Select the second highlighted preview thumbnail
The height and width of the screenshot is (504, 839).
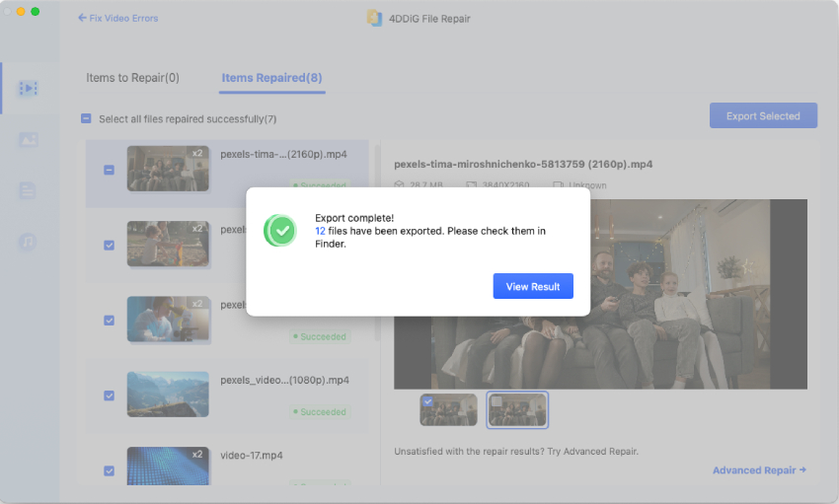click(517, 410)
